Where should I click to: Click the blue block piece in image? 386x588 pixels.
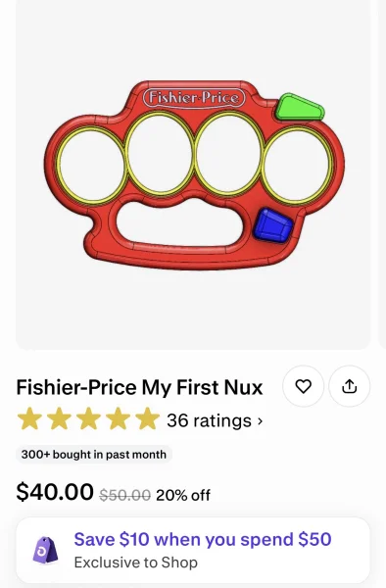272,225
